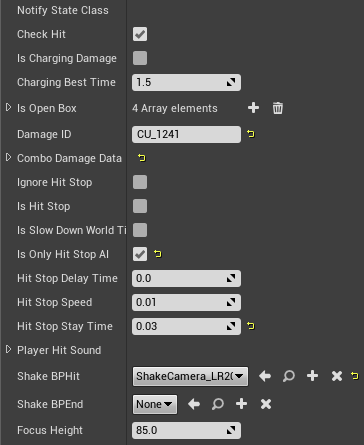Screen dimensions: 364x445
Task: Expand Player Hit Sound section
Action: (x=9, y=349)
